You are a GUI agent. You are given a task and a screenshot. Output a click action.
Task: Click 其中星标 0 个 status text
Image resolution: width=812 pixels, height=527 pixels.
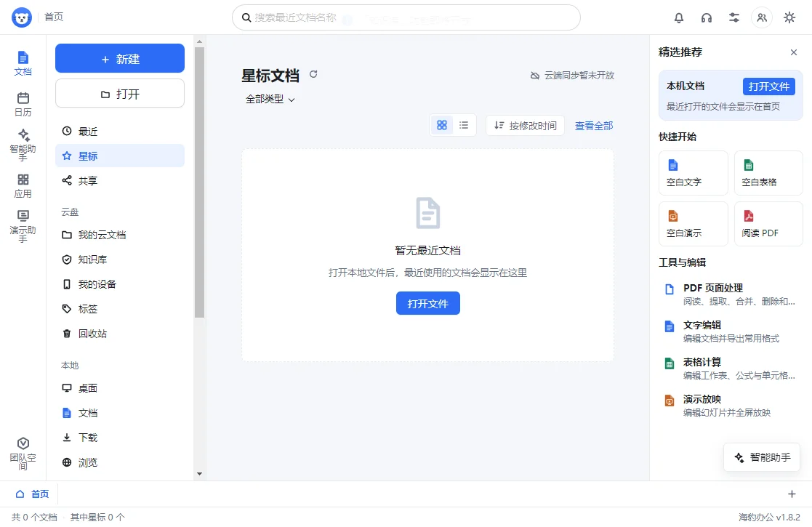click(97, 517)
